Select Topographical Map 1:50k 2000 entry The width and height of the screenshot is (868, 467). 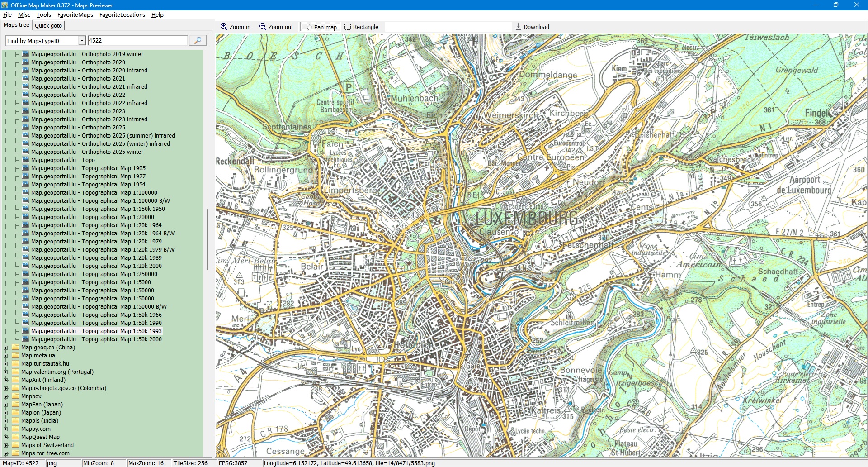[96, 339]
